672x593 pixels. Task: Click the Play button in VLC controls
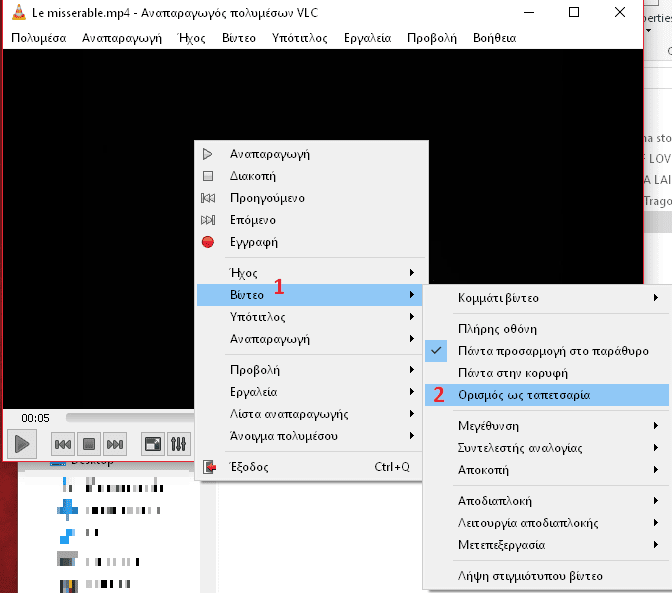[22, 444]
